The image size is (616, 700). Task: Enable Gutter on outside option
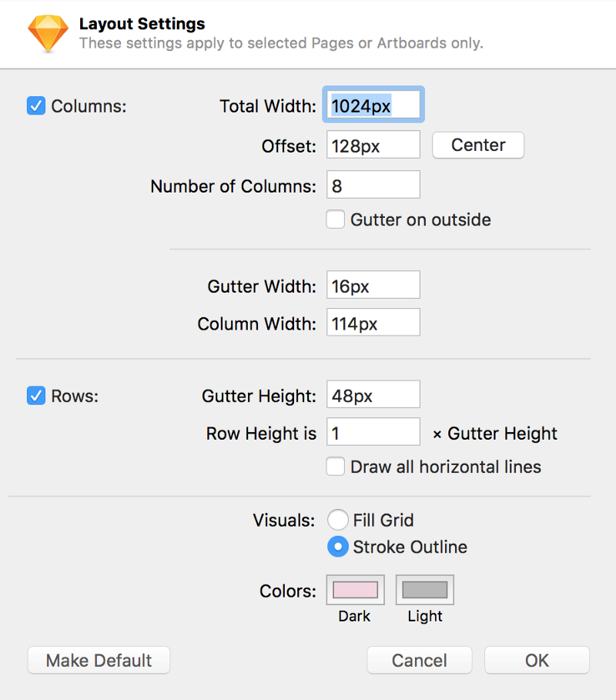[335, 219]
